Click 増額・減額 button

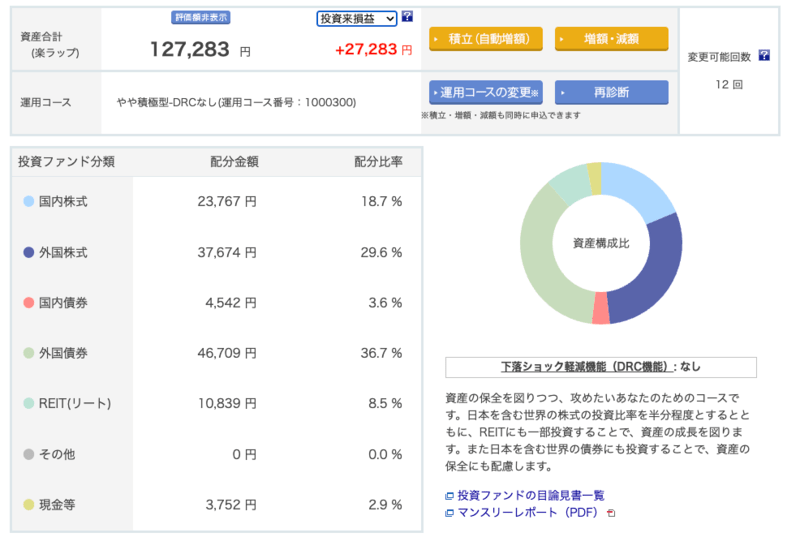pyautogui.click(x=611, y=39)
